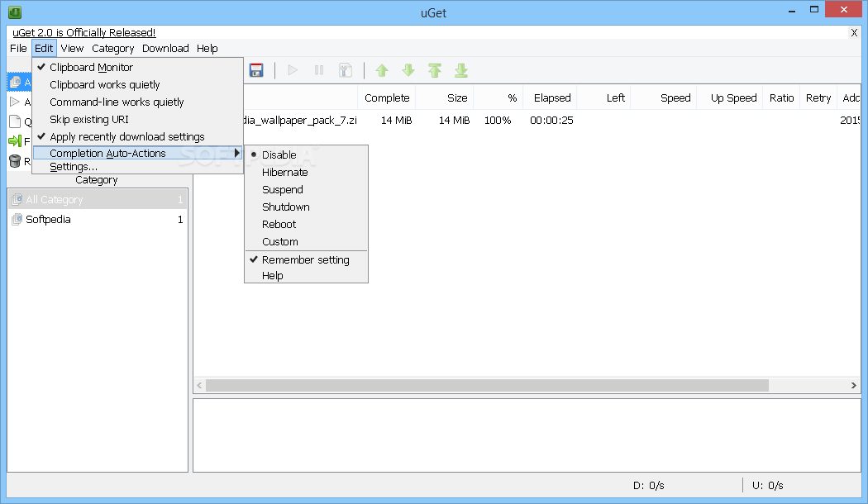The height and width of the screenshot is (504, 868).
Task: Sort by Up Speed column header
Action: tap(730, 98)
